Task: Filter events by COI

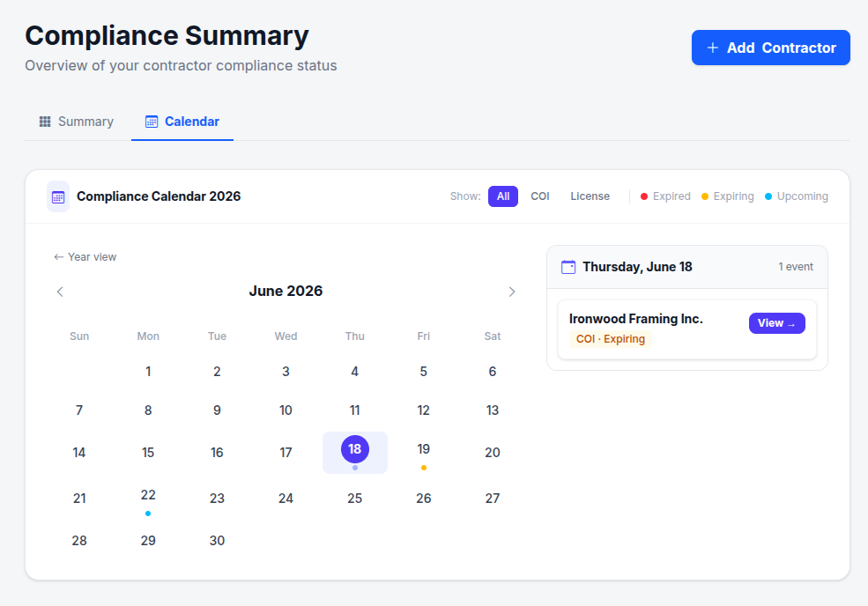Action: (539, 196)
